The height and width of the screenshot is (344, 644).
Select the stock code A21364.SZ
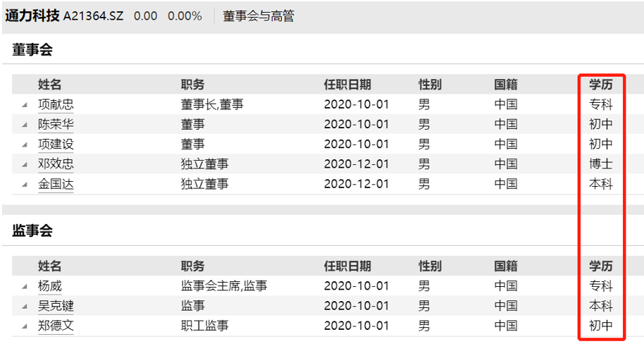coord(93,16)
